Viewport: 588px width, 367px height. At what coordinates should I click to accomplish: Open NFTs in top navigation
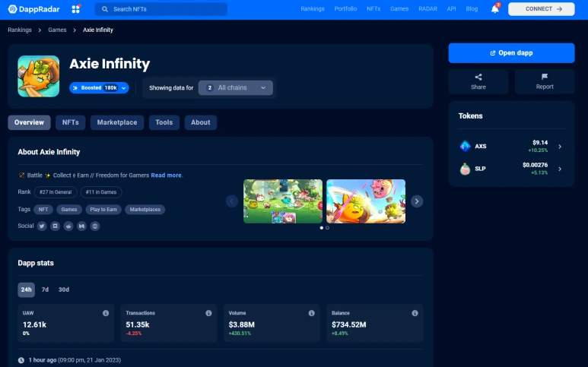click(373, 8)
